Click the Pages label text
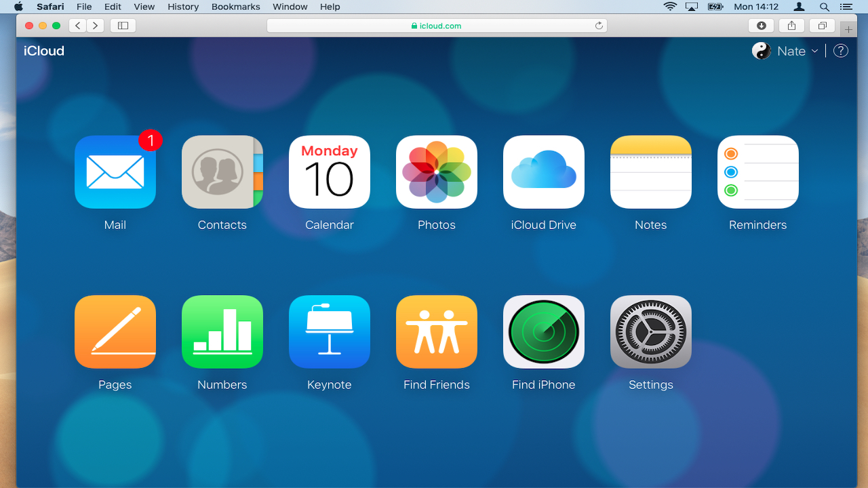Screen dimensions: 868x488 115,385
